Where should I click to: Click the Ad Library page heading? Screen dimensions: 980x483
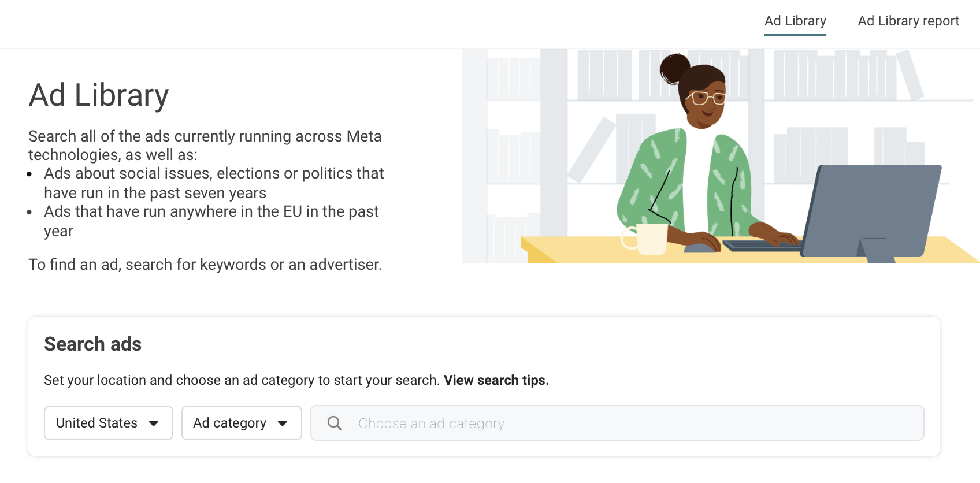pyautogui.click(x=98, y=95)
